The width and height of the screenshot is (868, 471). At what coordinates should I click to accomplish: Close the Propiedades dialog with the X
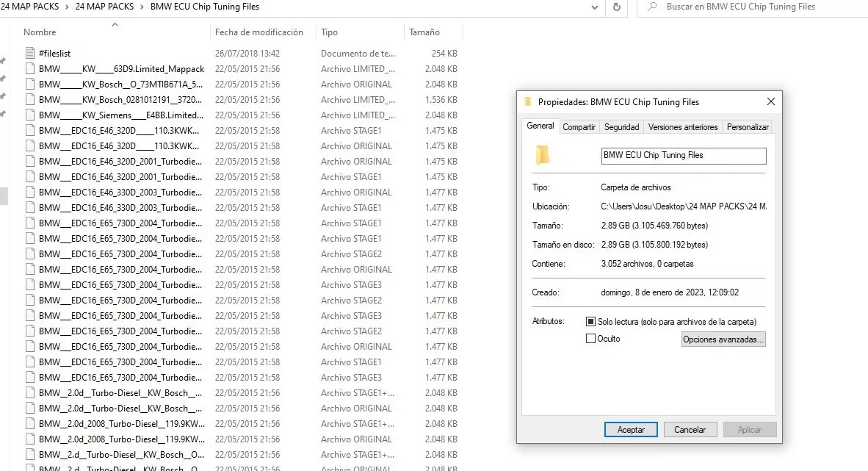[770, 101]
